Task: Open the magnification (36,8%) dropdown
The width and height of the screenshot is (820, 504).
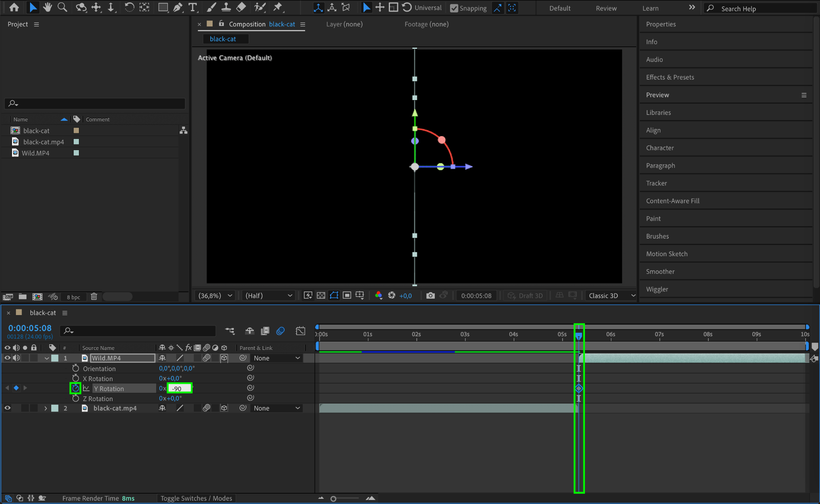Action: click(x=215, y=295)
